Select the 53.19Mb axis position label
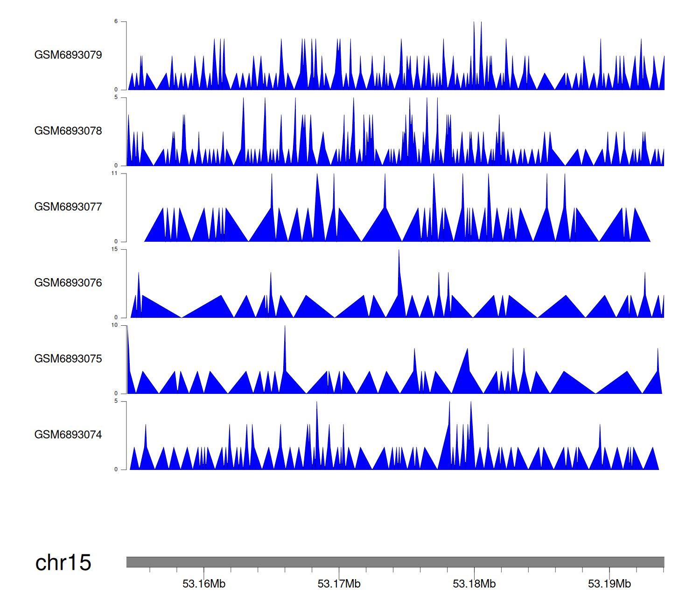The image size is (700, 616). [609, 584]
